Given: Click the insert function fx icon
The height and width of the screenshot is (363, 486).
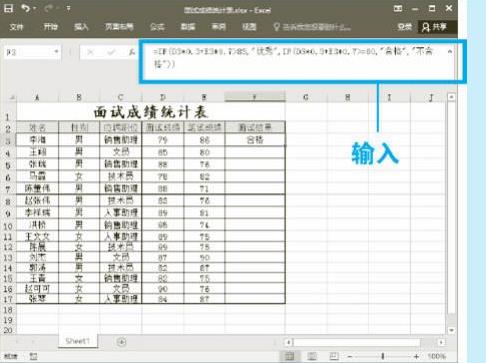Looking at the screenshot, I should (132, 52).
